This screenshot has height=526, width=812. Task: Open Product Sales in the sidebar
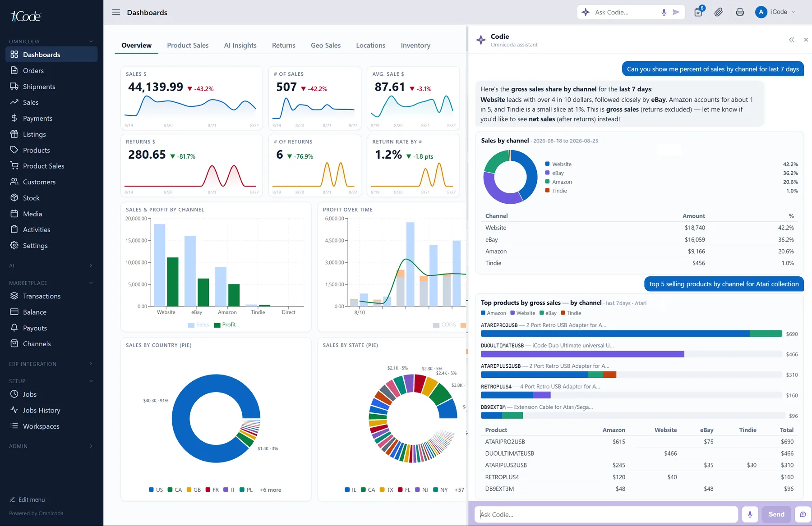tap(51, 166)
